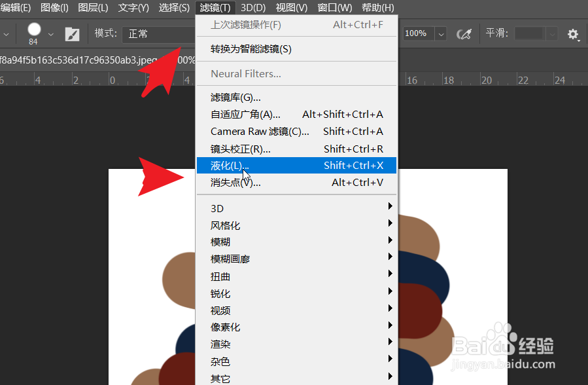
Task: Open the 选择(S) menu
Action: click(174, 7)
